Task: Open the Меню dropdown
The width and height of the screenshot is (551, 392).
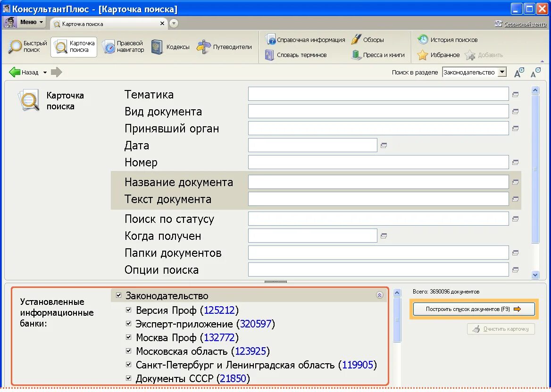Action: [31, 22]
